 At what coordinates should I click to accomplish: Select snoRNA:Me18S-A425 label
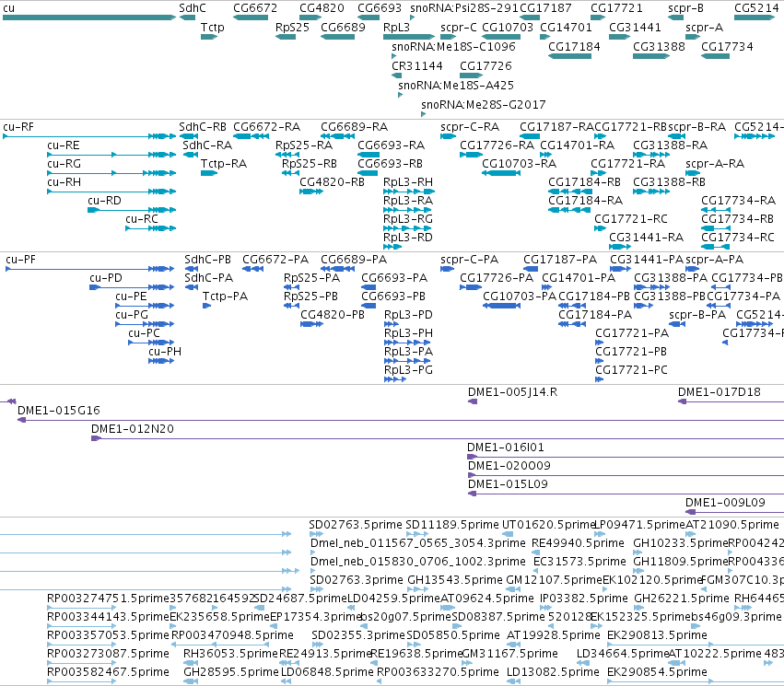[456, 86]
